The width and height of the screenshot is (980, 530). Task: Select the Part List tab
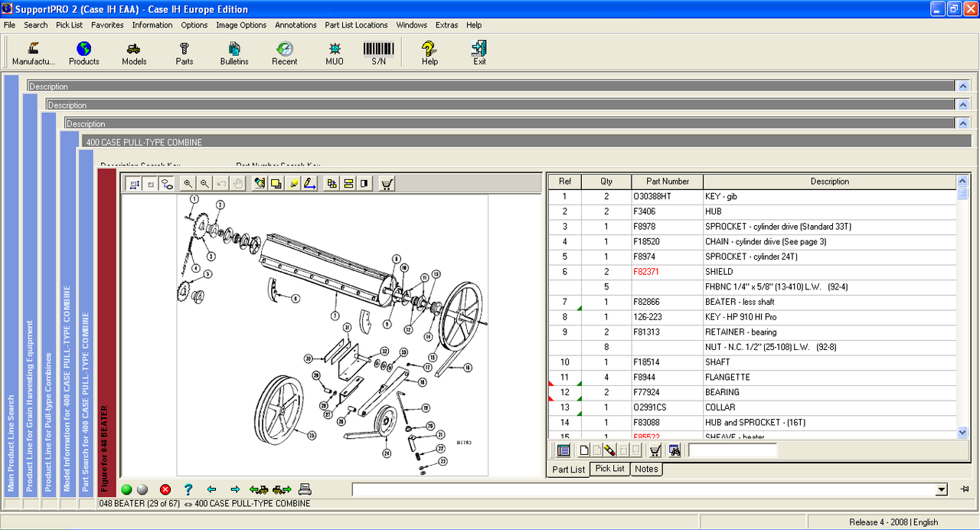(x=569, y=469)
